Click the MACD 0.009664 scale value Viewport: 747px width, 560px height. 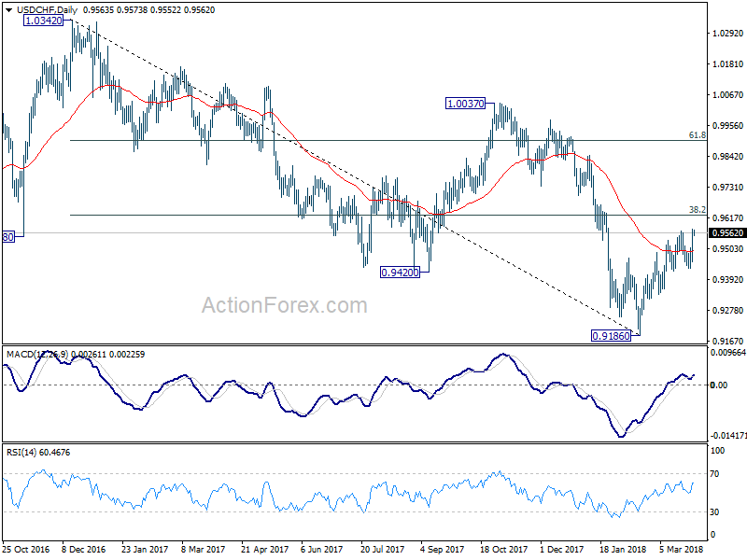[728, 353]
